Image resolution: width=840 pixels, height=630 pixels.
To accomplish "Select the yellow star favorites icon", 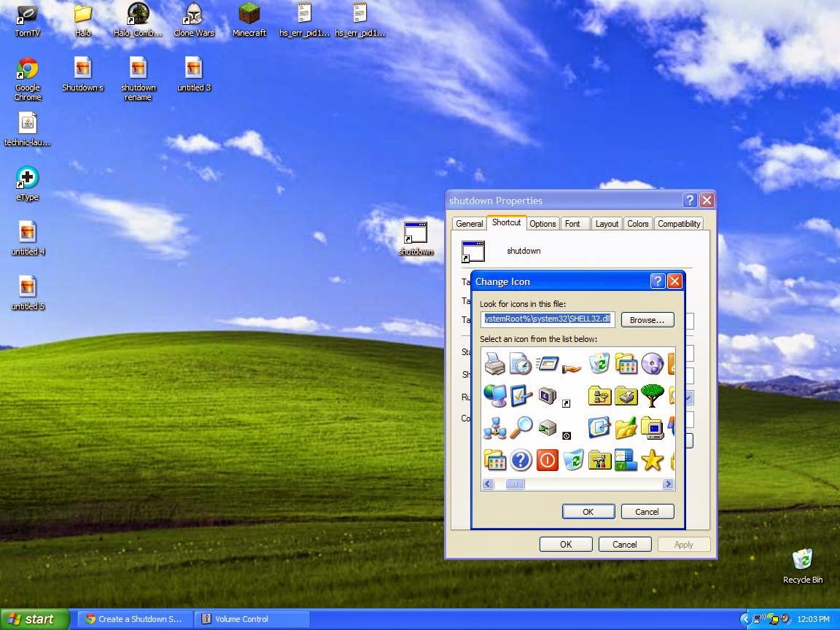I will pyautogui.click(x=653, y=460).
